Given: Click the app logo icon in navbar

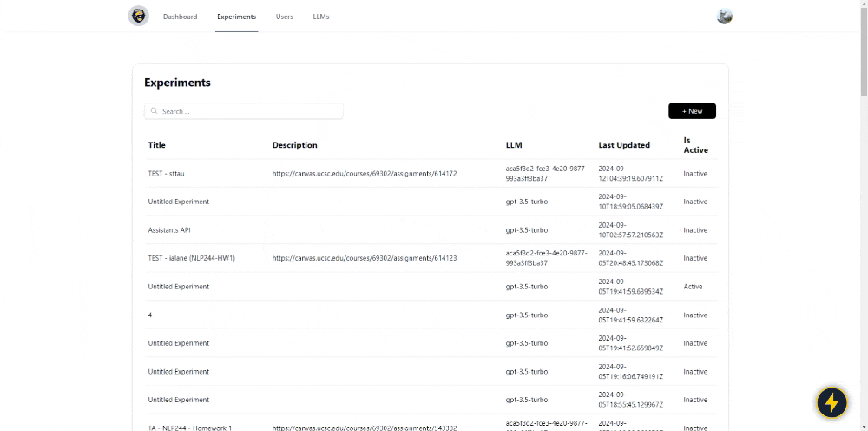Looking at the screenshot, I should coord(138,17).
